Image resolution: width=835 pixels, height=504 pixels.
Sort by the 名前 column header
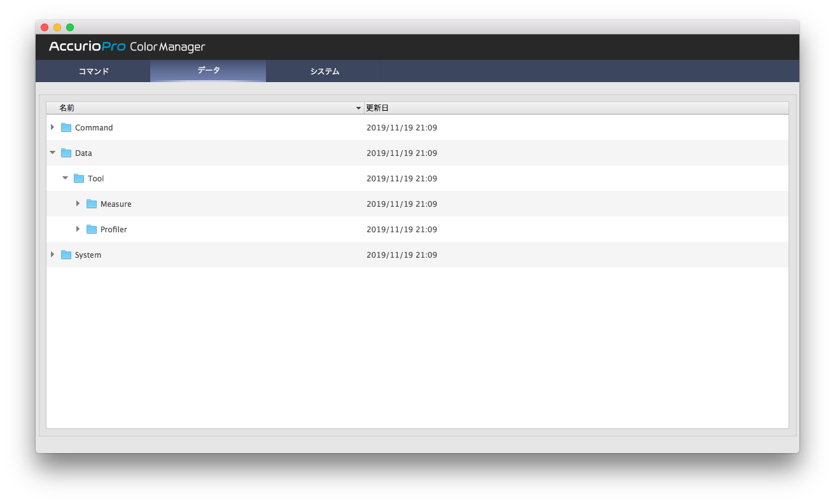[205, 108]
